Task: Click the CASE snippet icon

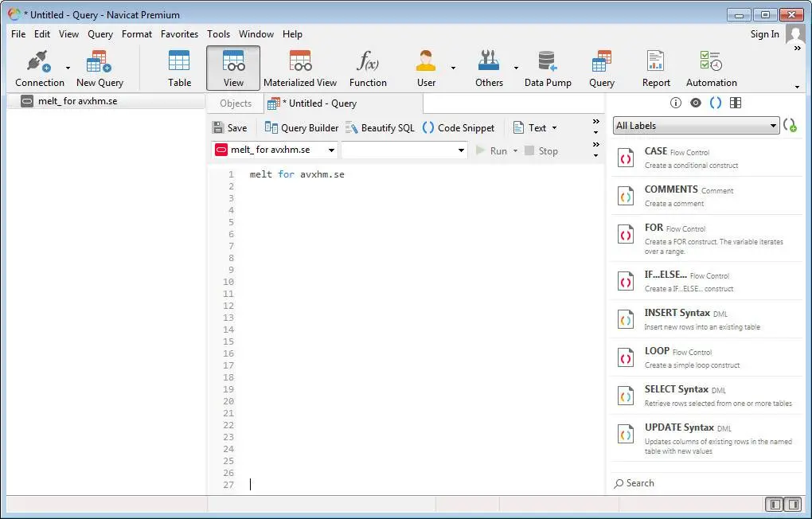Action: [626, 158]
